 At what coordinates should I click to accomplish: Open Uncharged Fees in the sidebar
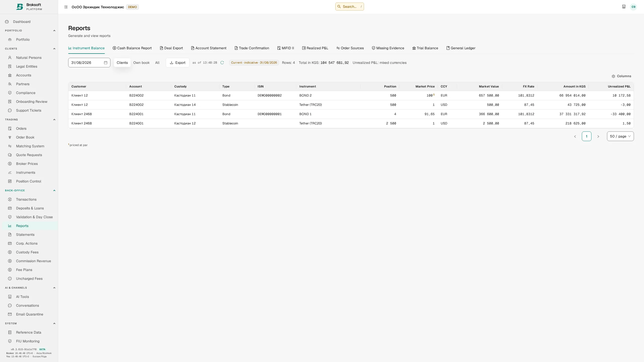pos(29,279)
